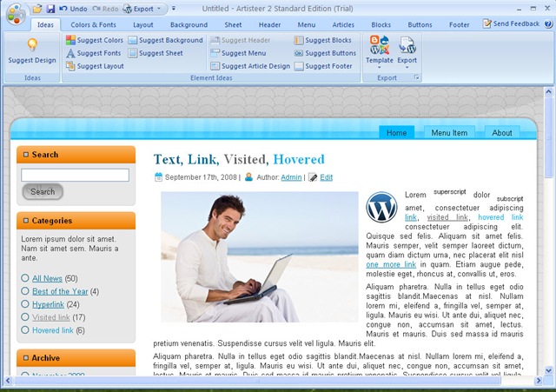Viewport: 556px width, 392px height.
Task: Switch to the Ideas tab
Action: pyautogui.click(x=45, y=25)
